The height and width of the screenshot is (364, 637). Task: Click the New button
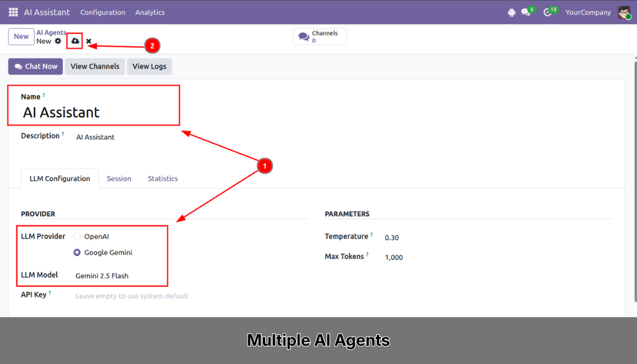(21, 36)
